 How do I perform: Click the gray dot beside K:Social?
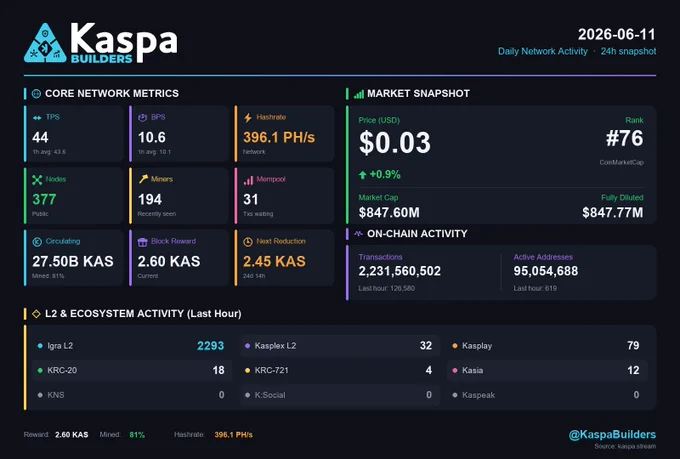[247, 395]
